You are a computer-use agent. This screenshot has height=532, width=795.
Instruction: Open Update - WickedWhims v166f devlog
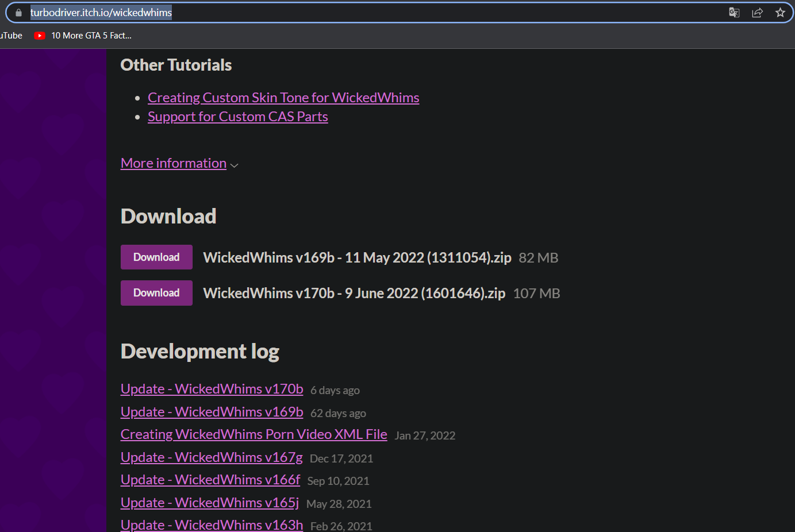coord(210,480)
